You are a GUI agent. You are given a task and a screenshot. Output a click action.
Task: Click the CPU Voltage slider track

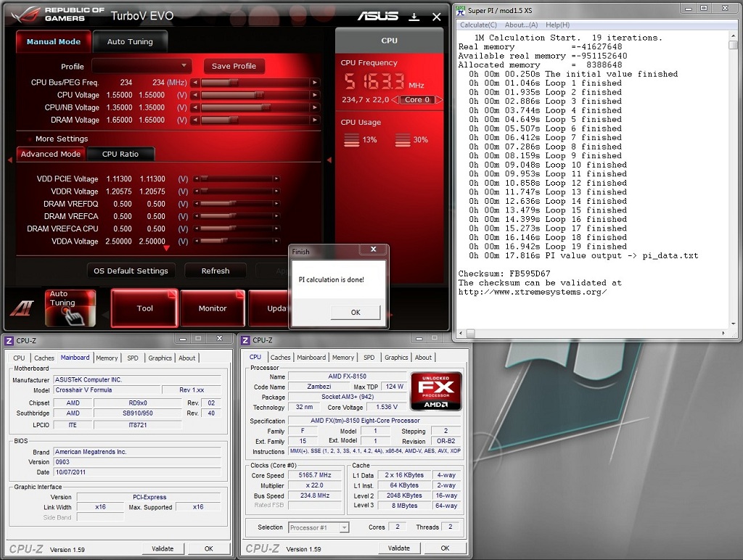(x=255, y=95)
